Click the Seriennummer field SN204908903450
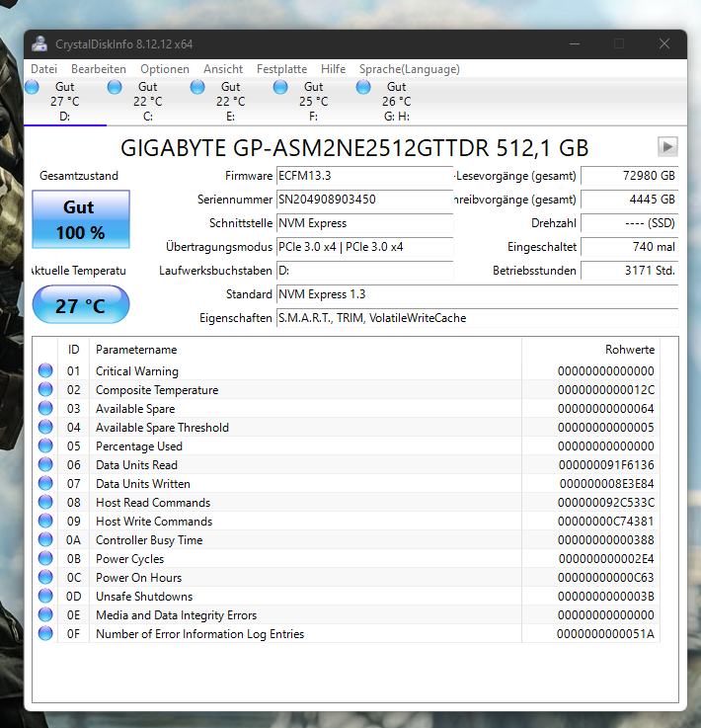Image resolution: width=701 pixels, height=728 pixels. (364, 200)
